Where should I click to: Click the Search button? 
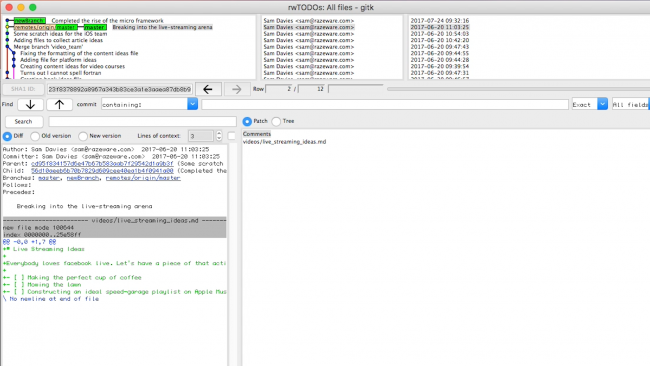[x=24, y=121]
